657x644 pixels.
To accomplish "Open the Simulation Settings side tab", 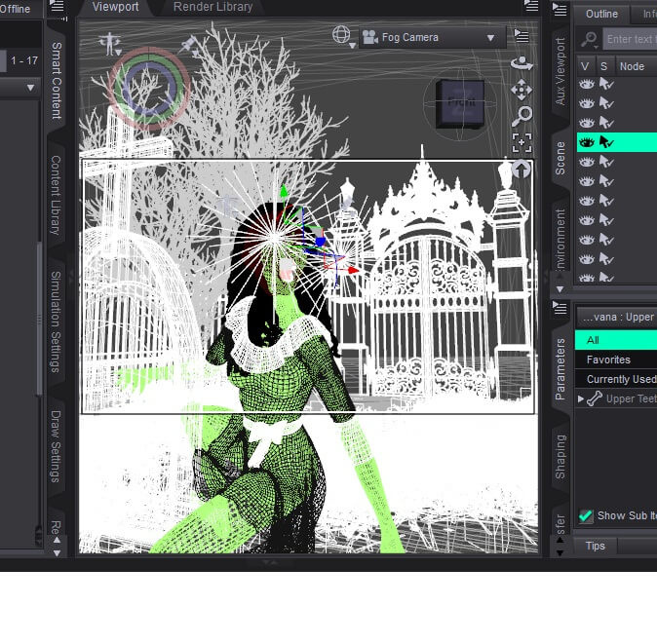I will coord(56,322).
